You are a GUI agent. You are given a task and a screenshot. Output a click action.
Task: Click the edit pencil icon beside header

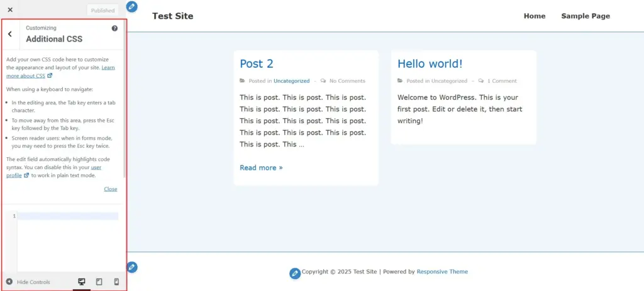[132, 6]
